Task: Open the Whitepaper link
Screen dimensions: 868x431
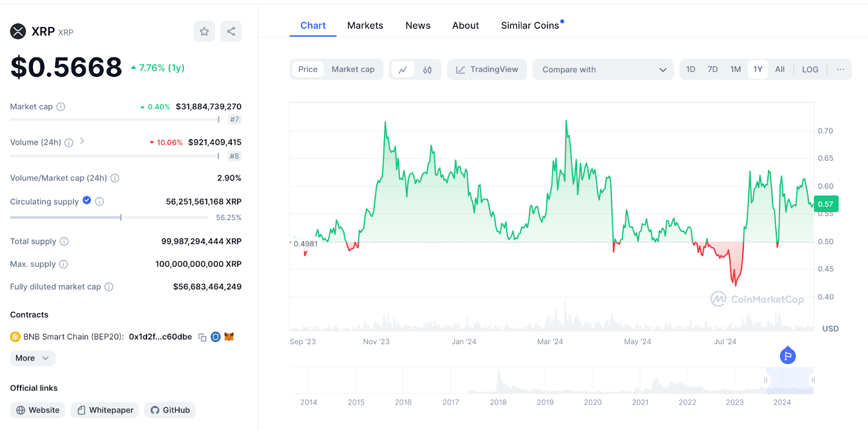Action: 105,410
